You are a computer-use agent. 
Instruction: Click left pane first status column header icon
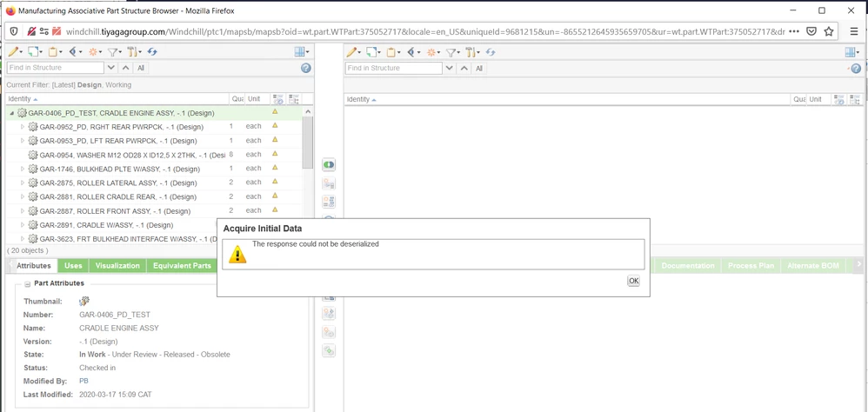tap(278, 100)
